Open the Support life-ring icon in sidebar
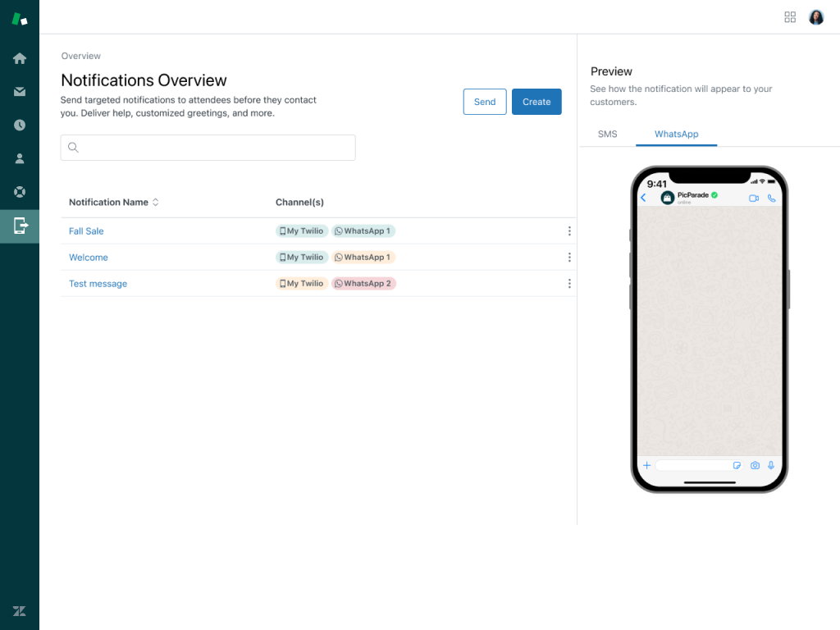The width and height of the screenshot is (840, 630). [20, 192]
